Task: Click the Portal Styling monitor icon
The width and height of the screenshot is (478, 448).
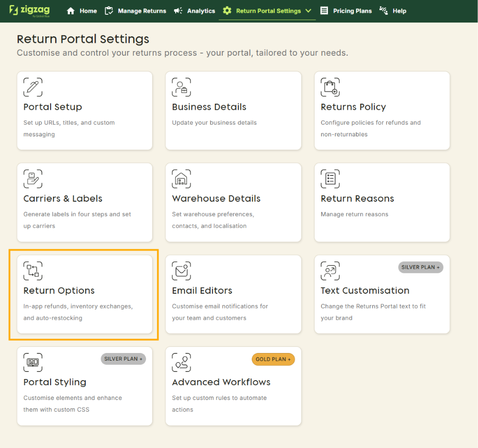Action: (x=33, y=362)
